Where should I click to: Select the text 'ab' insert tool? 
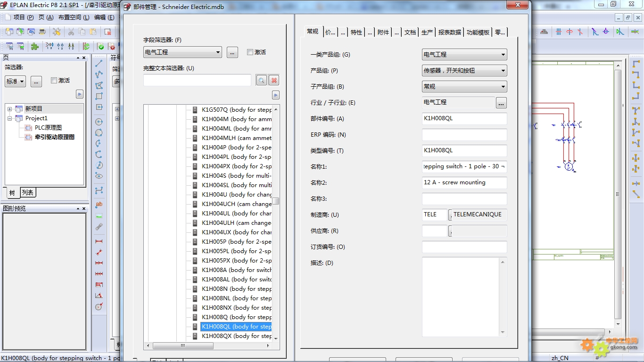tap(99, 205)
